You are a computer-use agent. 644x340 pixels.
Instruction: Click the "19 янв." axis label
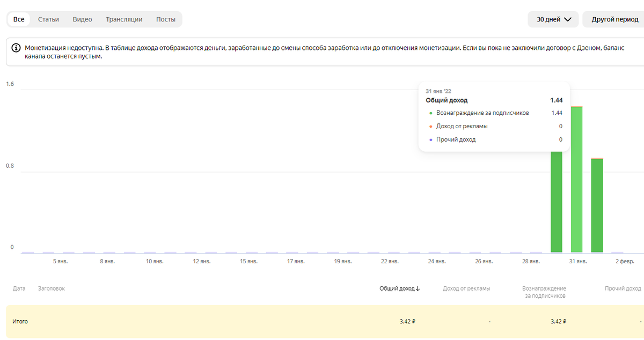[x=343, y=261]
